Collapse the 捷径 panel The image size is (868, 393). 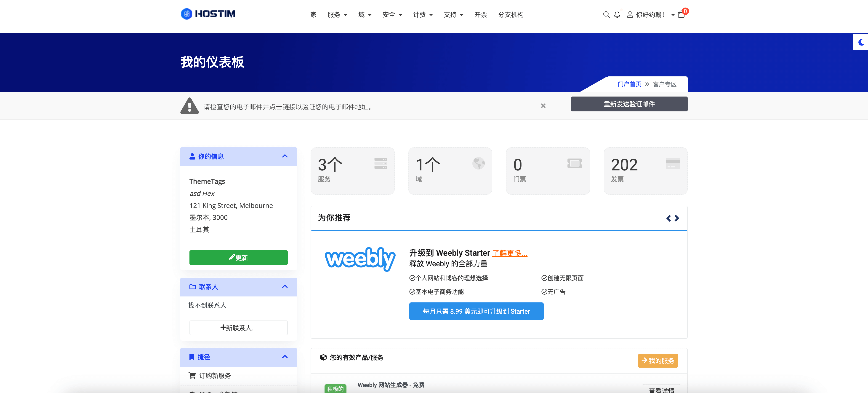[285, 357]
